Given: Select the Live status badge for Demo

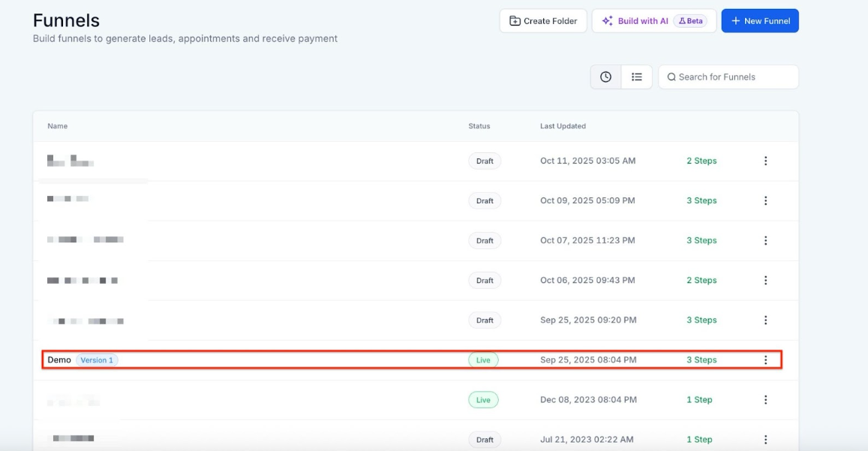Looking at the screenshot, I should (483, 360).
